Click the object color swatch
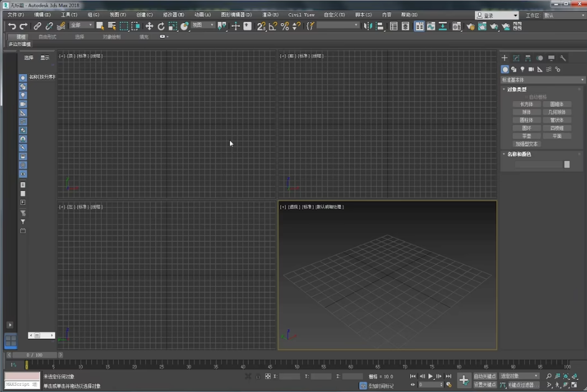The image size is (587, 392). point(566,164)
